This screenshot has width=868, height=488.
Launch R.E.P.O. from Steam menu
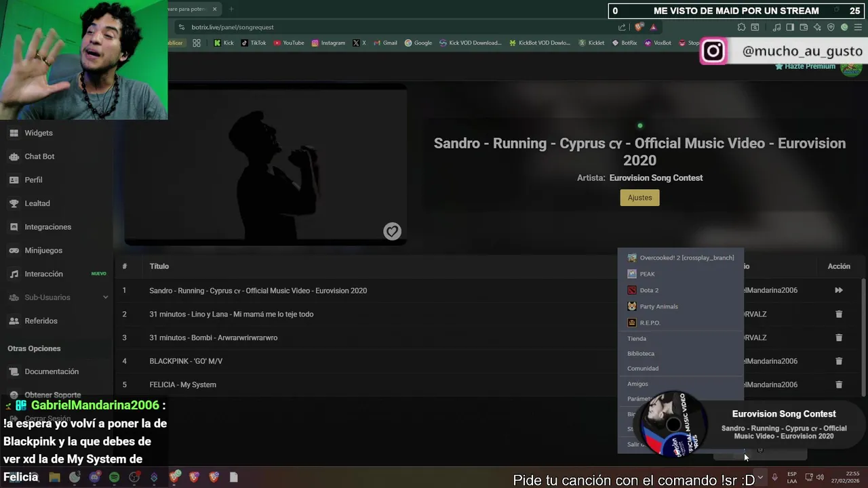point(681,323)
